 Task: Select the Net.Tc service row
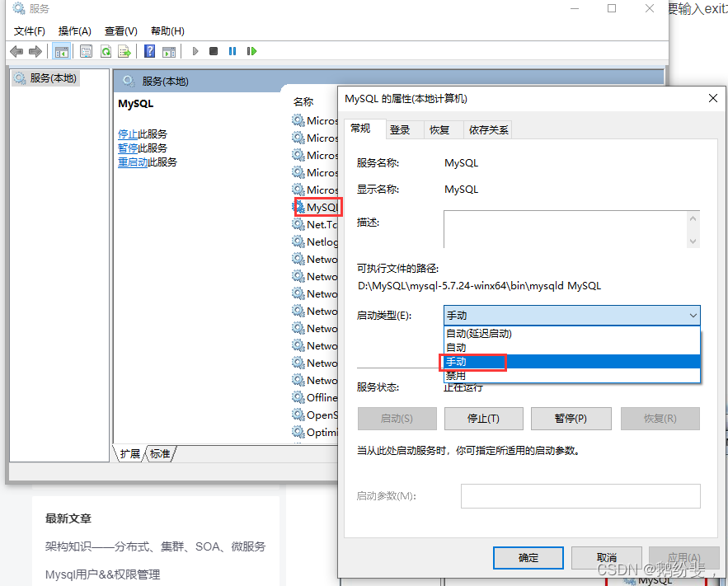tap(315, 224)
